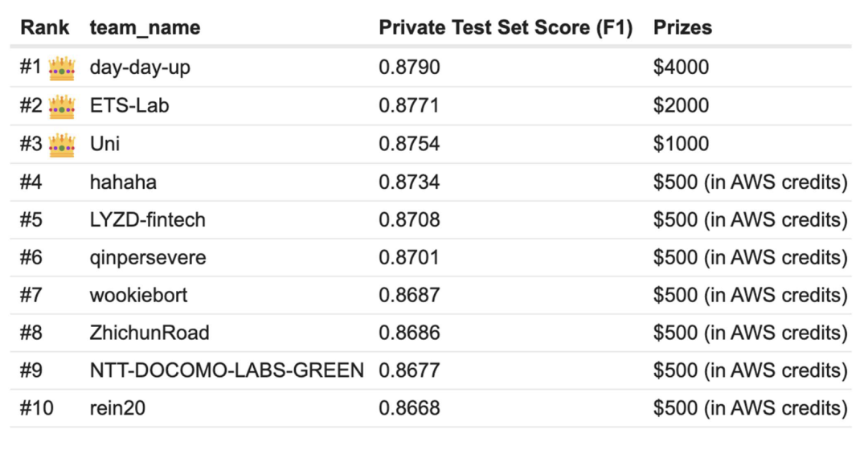
Task: Click the Private Test Set Score header
Action: click(x=506, y=27)
